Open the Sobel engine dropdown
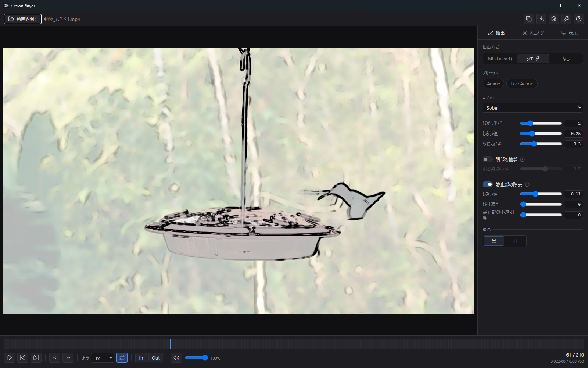 click(x=533, y=108)
